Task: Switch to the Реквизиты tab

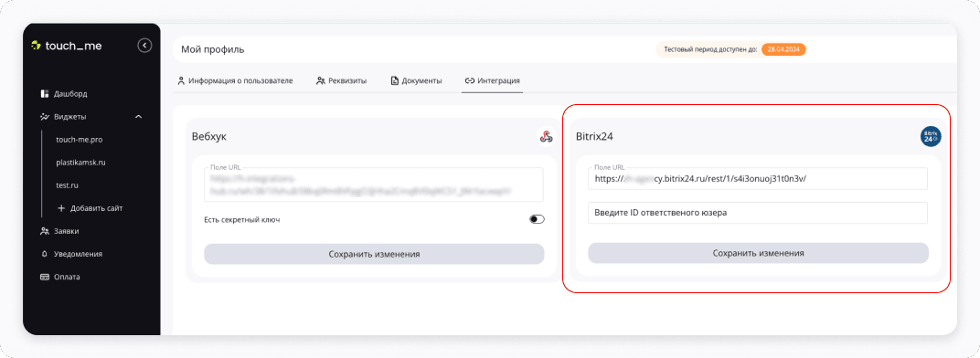Action: coord(341,80)
